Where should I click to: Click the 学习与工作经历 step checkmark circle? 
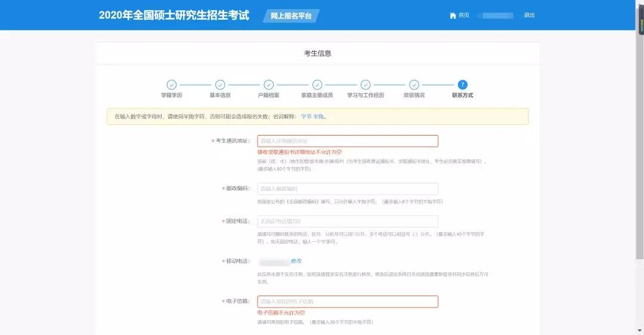(366, 84)
